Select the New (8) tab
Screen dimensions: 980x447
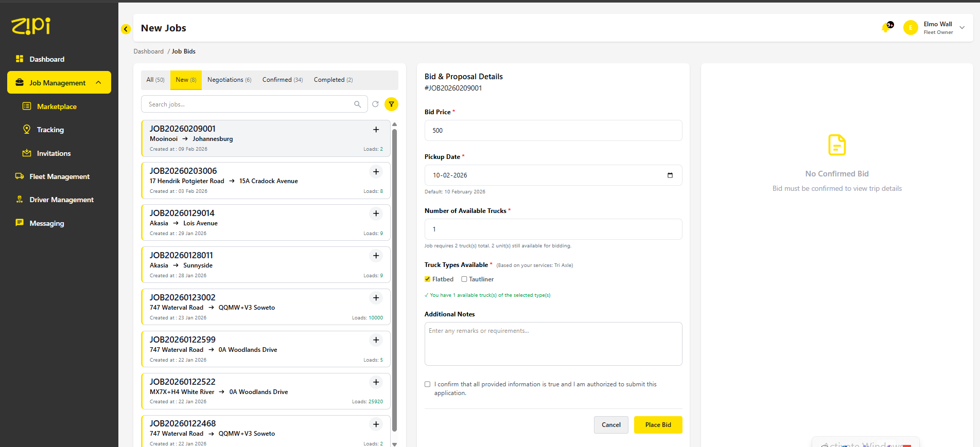[x=186, y=80]
